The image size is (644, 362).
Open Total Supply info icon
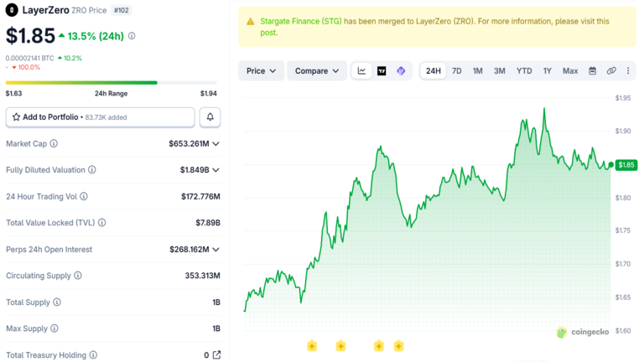[57, 303]
